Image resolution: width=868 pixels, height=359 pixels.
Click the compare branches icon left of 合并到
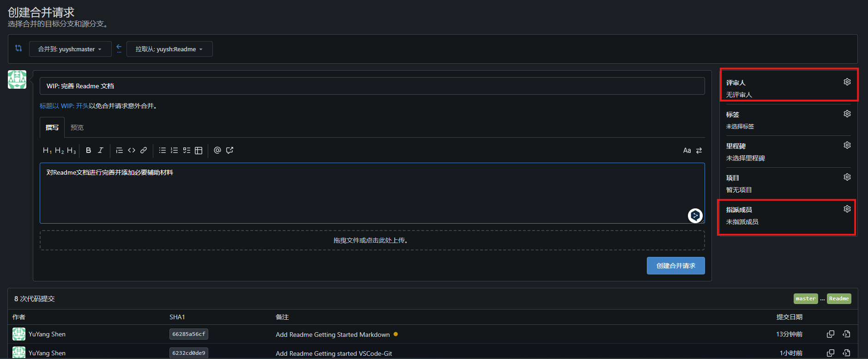(x=18, y=48)
